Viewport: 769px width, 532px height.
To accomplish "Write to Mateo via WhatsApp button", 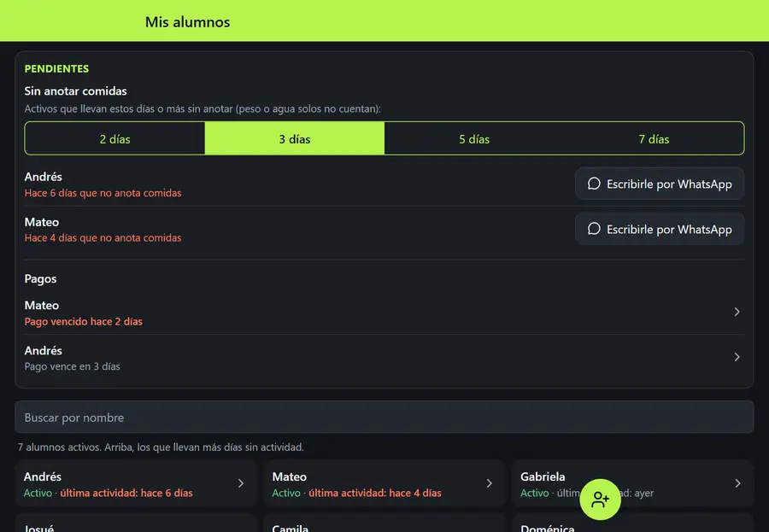I will click(660, 229).
